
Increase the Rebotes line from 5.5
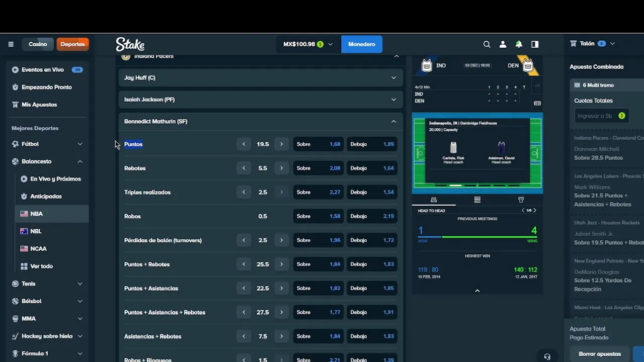pyautogui.click(x=282, y=168)
